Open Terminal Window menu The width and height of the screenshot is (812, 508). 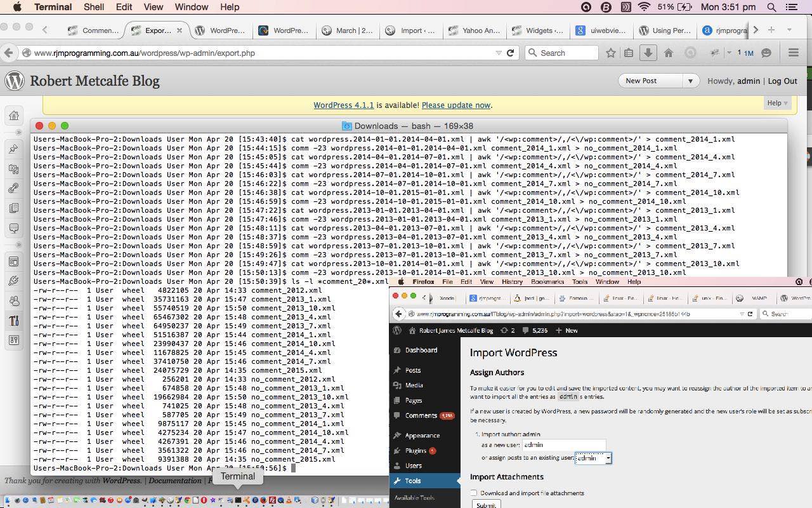[x=191, y=7]
